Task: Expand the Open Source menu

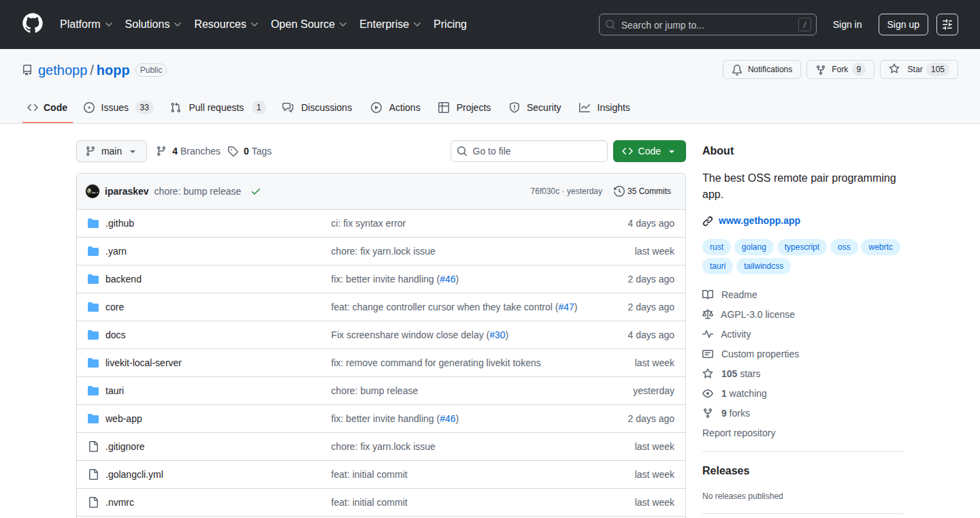Action: (309, 25)
